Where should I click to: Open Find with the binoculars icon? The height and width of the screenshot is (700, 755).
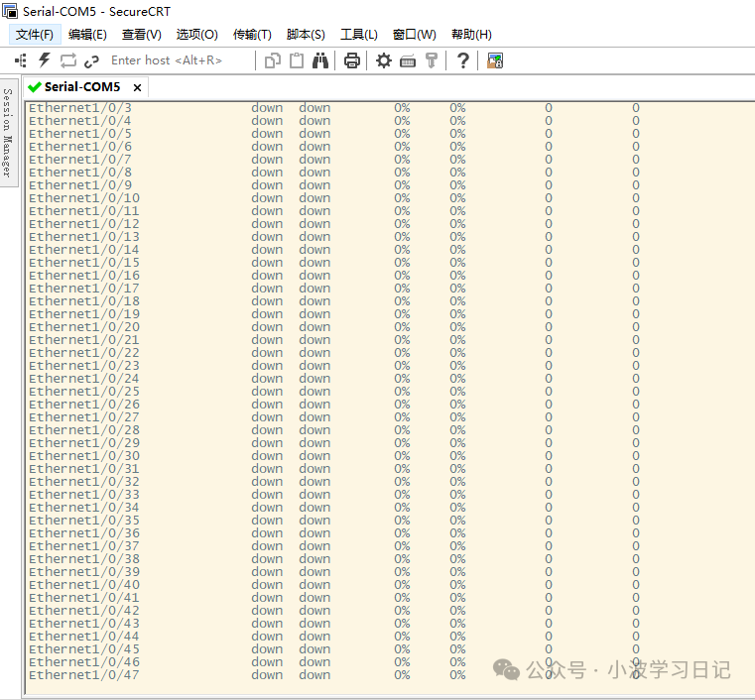(x=320, y=60)
